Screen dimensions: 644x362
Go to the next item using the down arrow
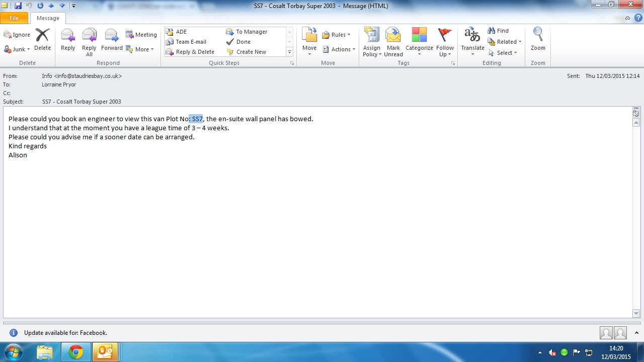point(62,6)
